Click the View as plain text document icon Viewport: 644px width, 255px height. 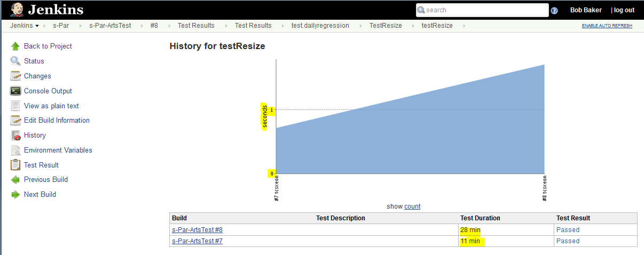[x=15, y=106]
